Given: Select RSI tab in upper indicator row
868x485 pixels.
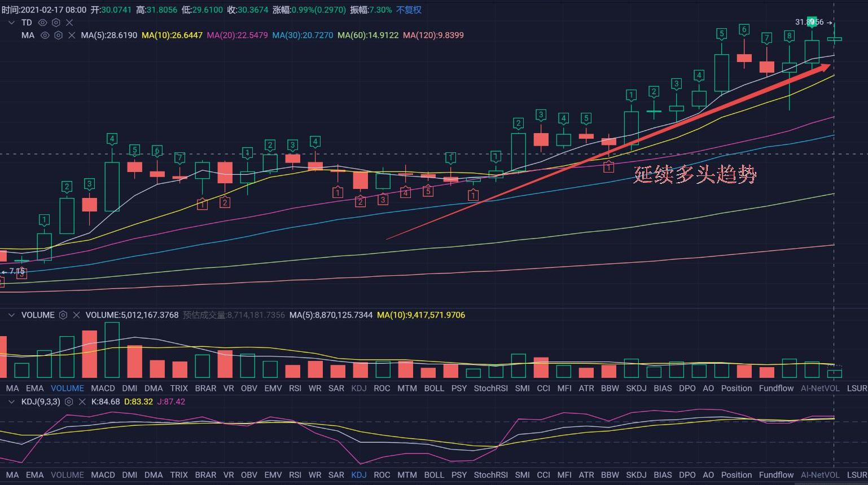Looking at the screenshot, I should pyautogui.click(x=295, y=388).
